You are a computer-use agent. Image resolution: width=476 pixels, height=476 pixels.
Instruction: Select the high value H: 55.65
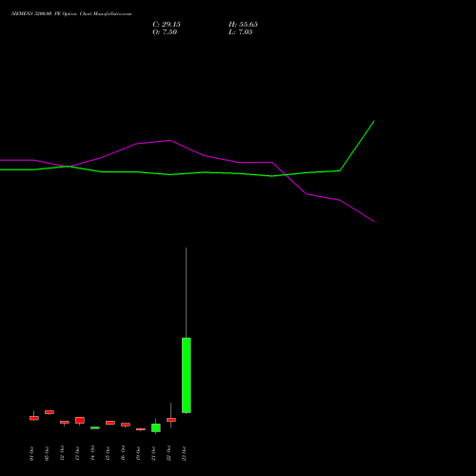pos(243,25)
